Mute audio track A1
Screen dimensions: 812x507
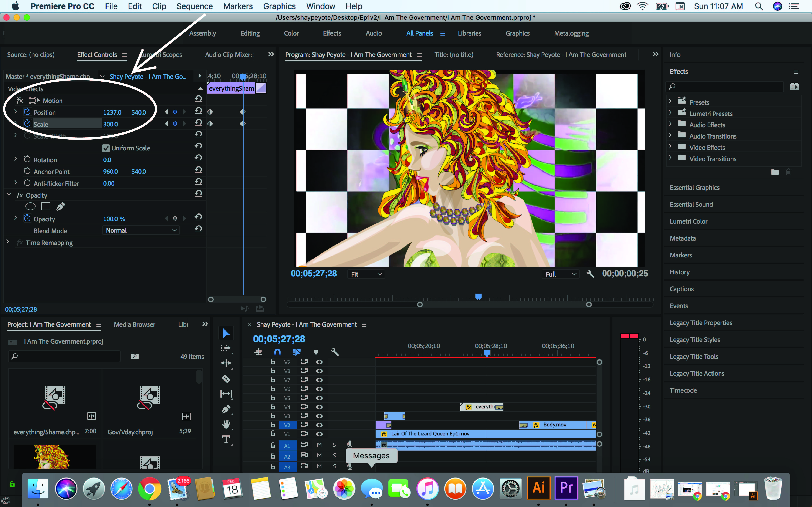(319, 445)
